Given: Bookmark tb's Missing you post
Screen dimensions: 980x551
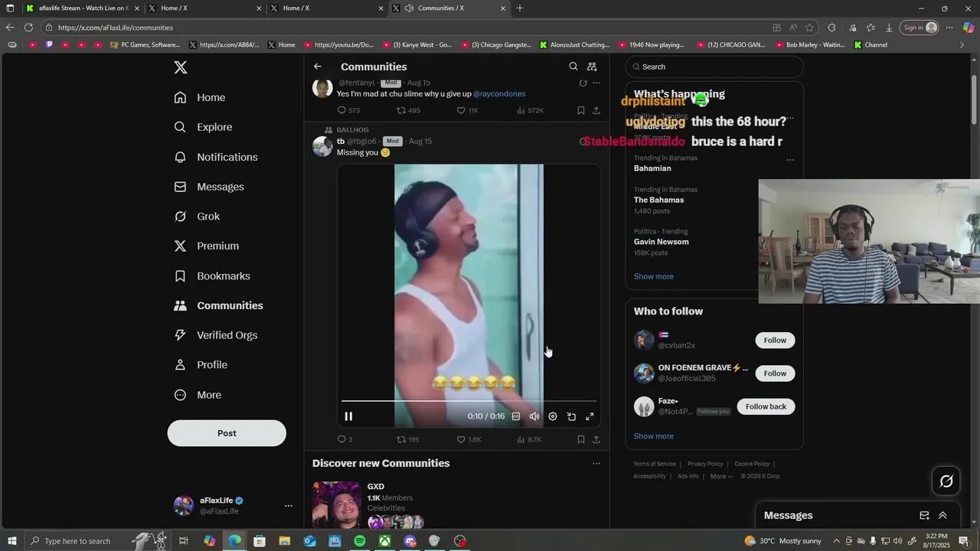Looking at the screenshot, I should [x=581, y=439].
